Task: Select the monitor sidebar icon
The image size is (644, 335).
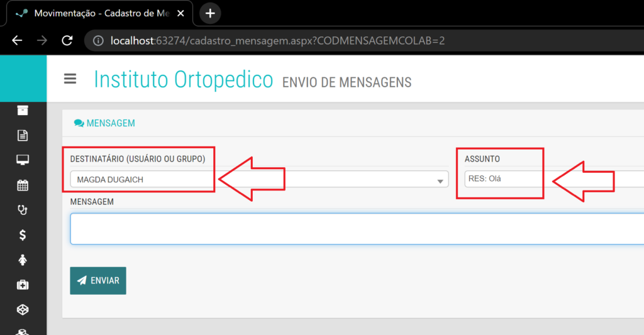Action: pyautogui.click(x=23, y=160)
